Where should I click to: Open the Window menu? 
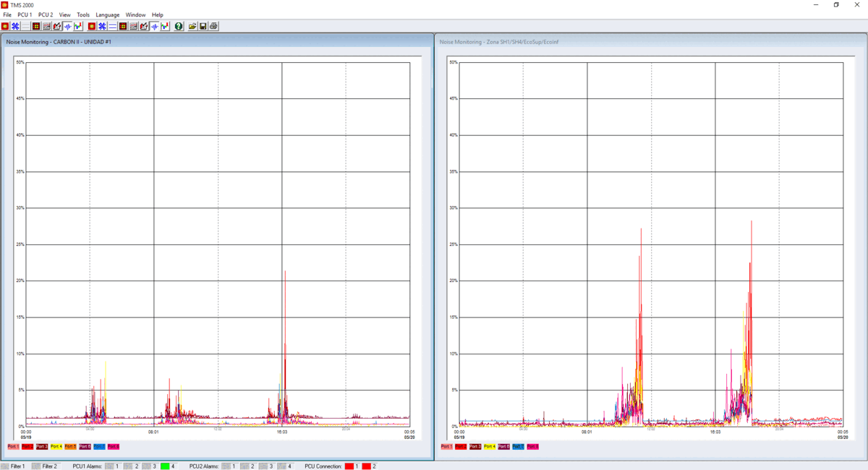(135, 14)
